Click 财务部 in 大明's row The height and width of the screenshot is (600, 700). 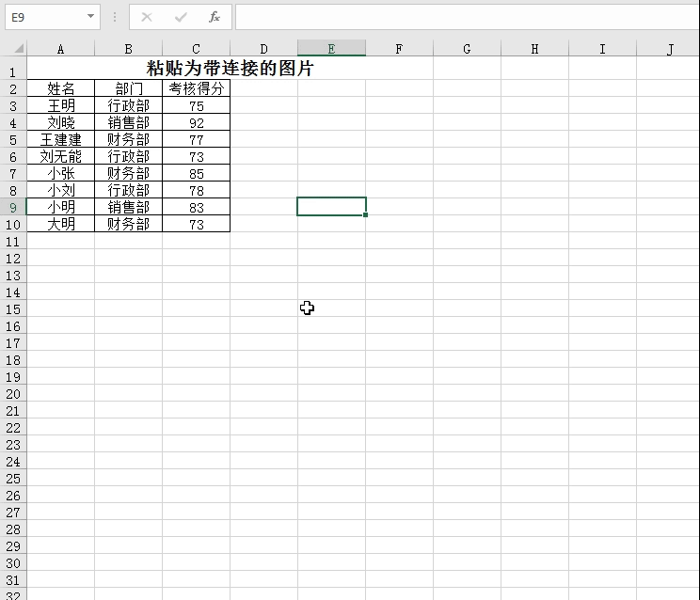tap(129, 224)
